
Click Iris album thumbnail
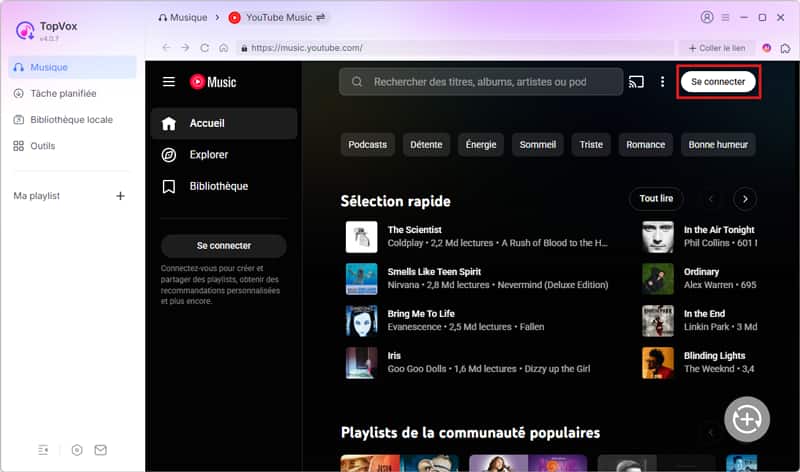point(361,362)
